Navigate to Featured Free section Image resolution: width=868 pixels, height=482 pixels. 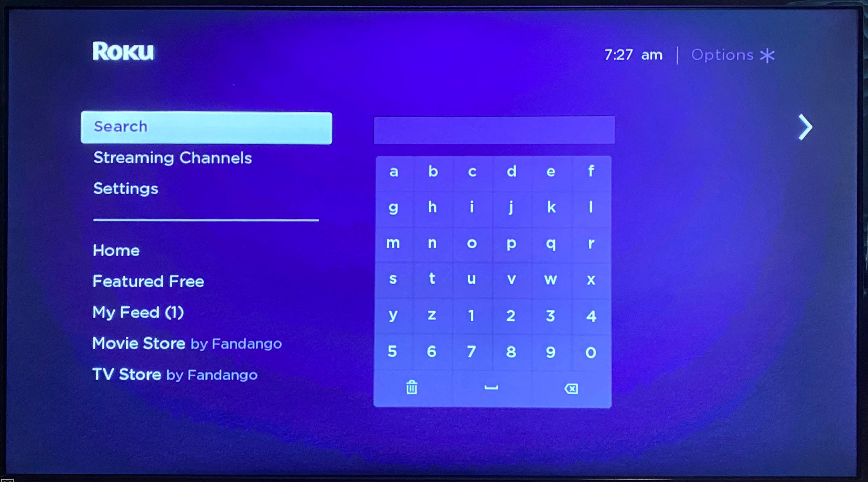[147, 280]
